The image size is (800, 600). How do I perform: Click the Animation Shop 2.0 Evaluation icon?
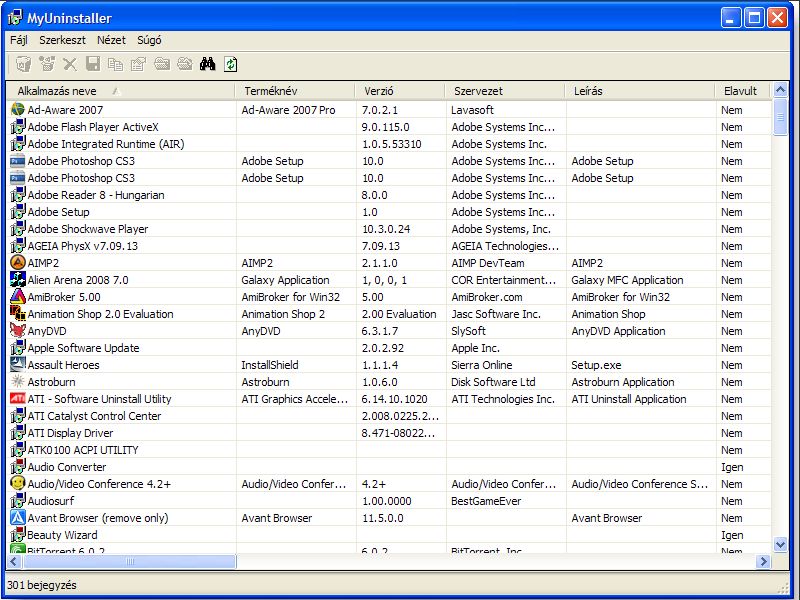point(18,313)
